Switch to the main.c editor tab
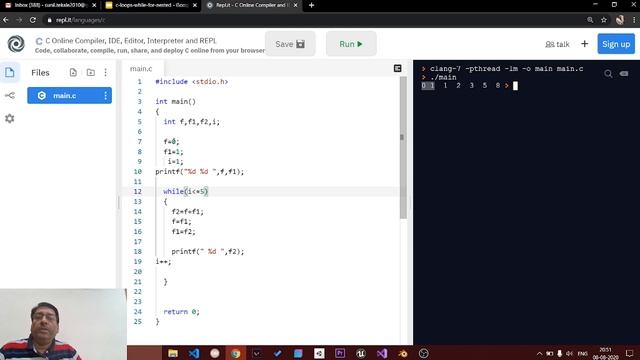Screen dimensions: 640x360 (x=141, y=69)
